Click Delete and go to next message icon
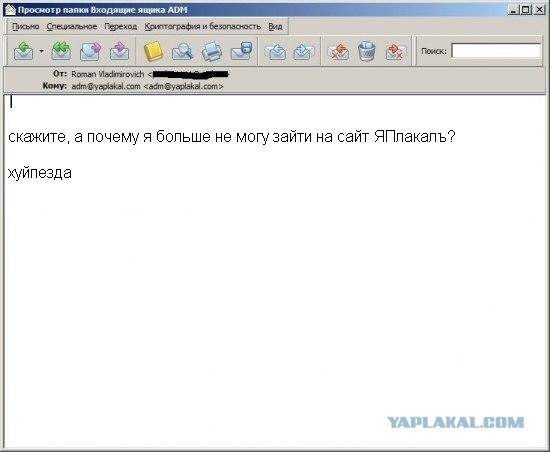This screenshot has width=550, height=452. point(396,52)
